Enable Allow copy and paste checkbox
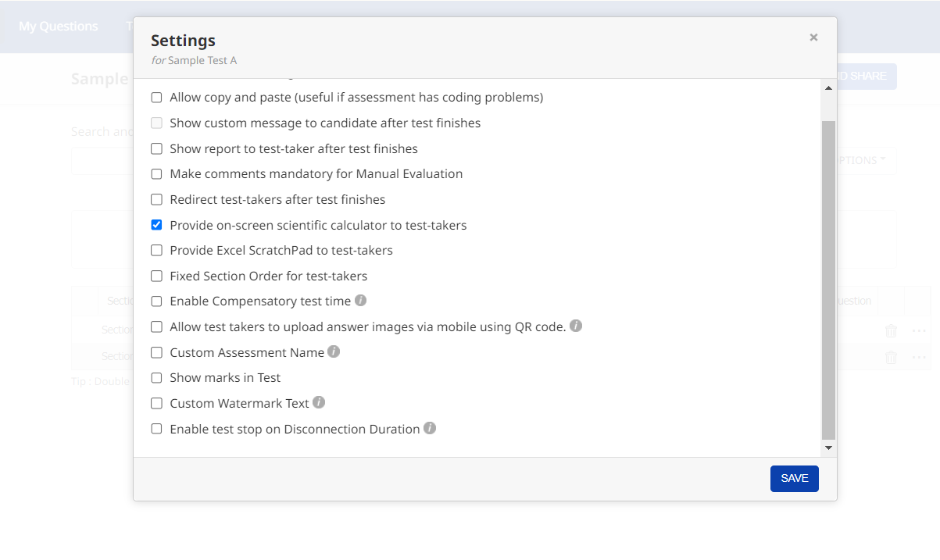 click(x=156, y=98)
